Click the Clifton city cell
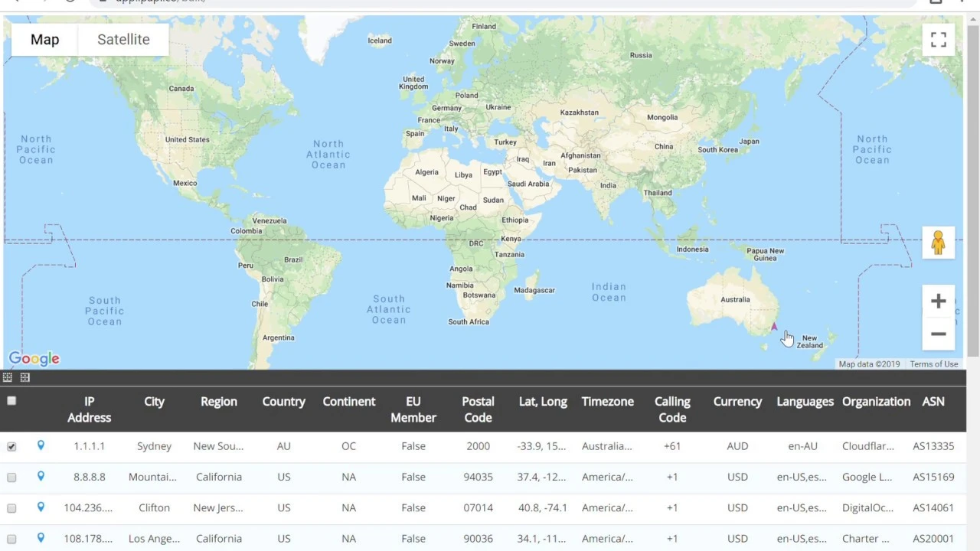Image resolution: width=980 pixels, height=551 pixels. [x=154, y=508]
